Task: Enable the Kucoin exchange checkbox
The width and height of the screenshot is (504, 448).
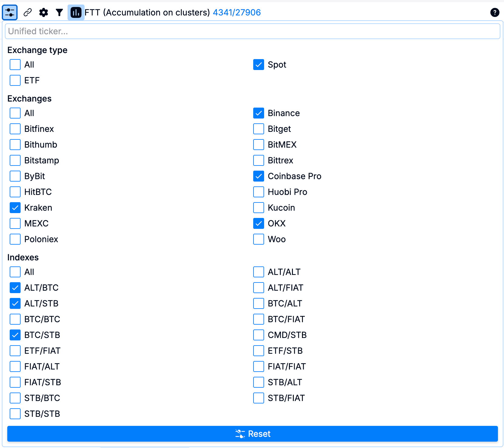Action: click(x=259, y=208)
